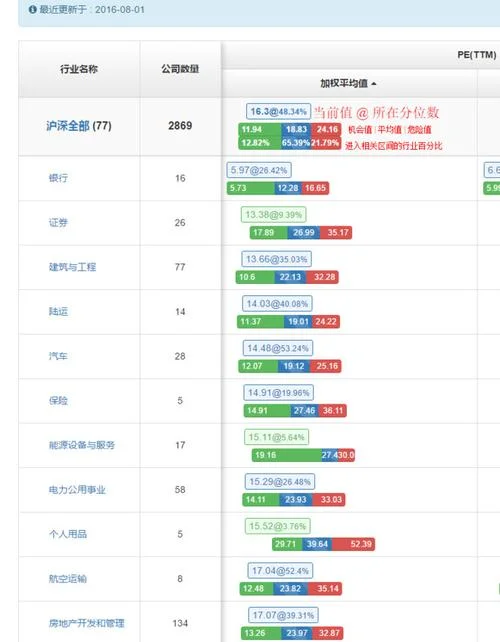Click company count 134 cell
The image size is (500, 642).
[x=180, y=624]
